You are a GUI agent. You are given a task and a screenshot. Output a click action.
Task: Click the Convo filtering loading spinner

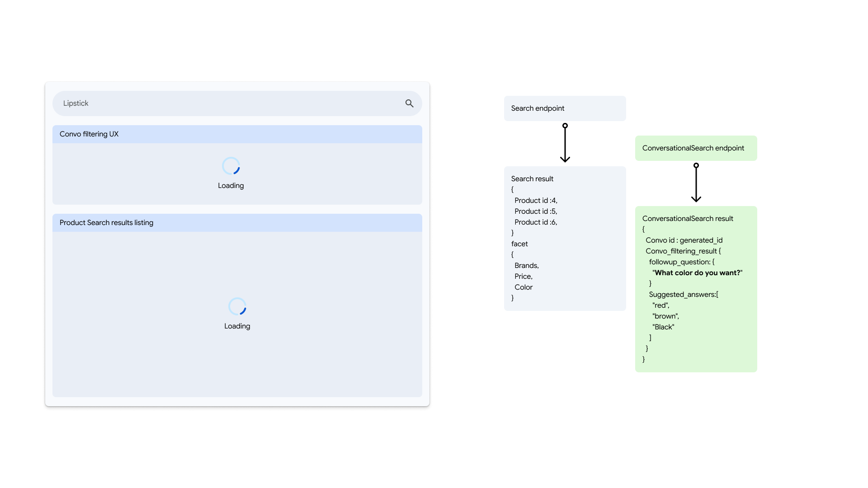click(x=231, y=166)
